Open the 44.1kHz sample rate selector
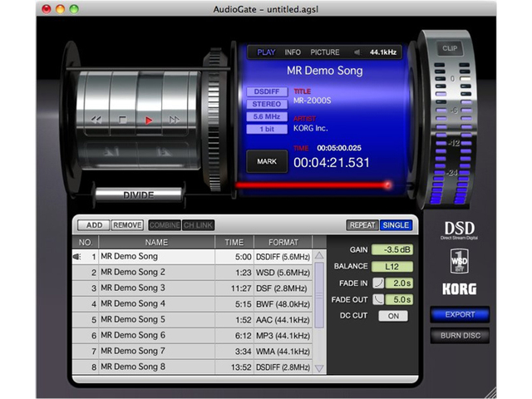The height and width of the screenshot is (399, 532). click(383, 52)
